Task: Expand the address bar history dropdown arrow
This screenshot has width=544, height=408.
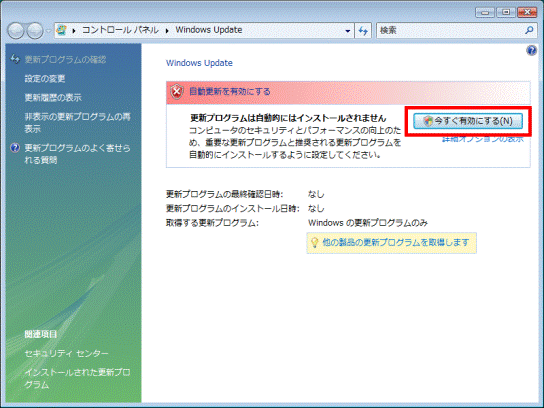Action: point(347,31)
